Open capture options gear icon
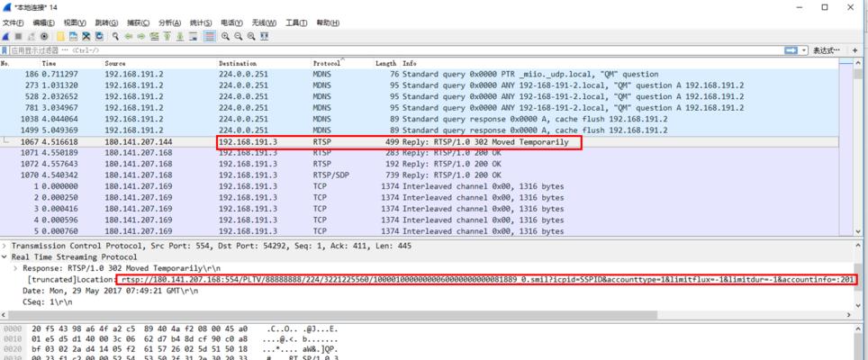The height and width of the screenshot is (360, 868). [44, 37]
